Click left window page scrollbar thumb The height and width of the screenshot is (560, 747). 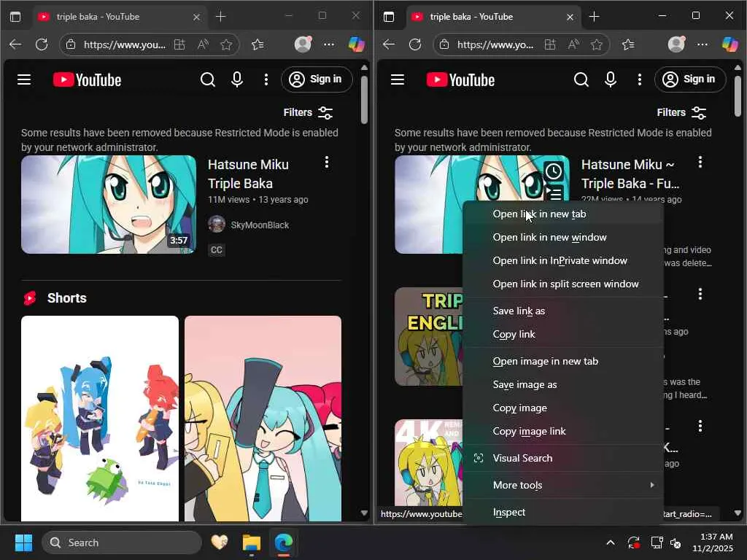364,99
